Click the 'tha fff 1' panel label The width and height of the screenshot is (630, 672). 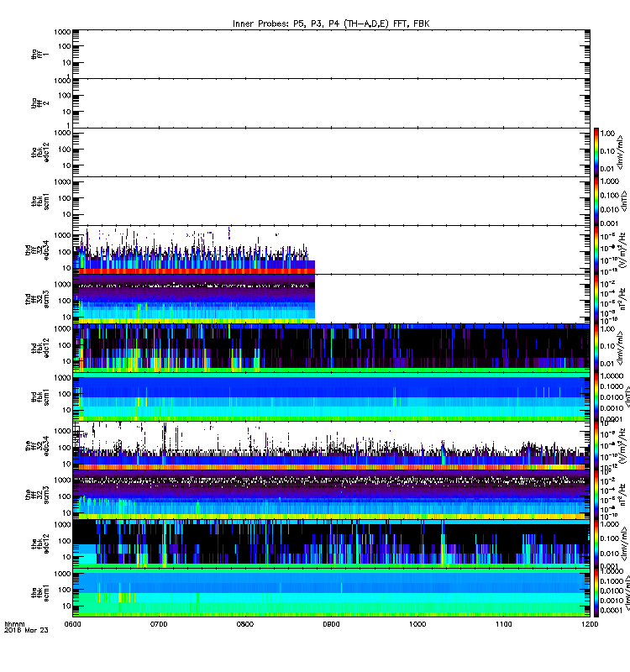(x=39, y=54)
